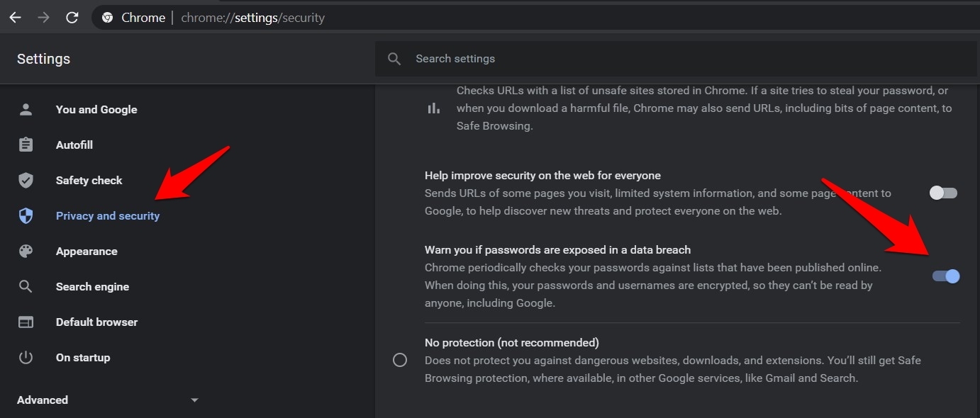
Task: Go to the Search engine section
Action: (92, 287)
